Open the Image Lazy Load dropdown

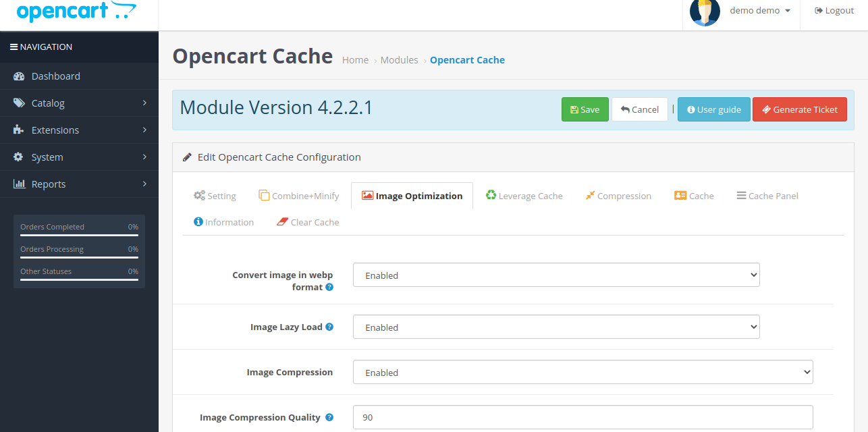coord(555,327)
